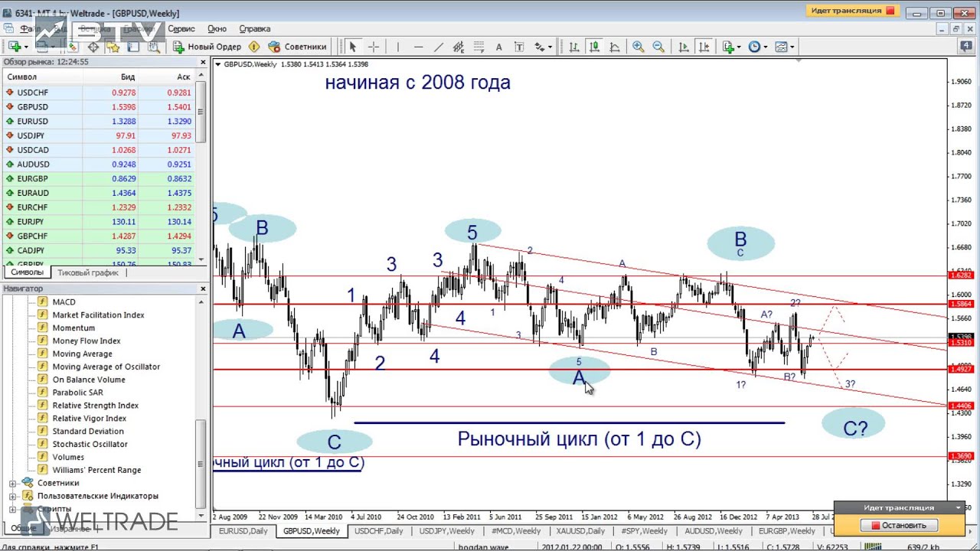Open the indicators list icon
Image resolution: width=980 pixels, height=551 pixels.
click(x=728, y=47)
